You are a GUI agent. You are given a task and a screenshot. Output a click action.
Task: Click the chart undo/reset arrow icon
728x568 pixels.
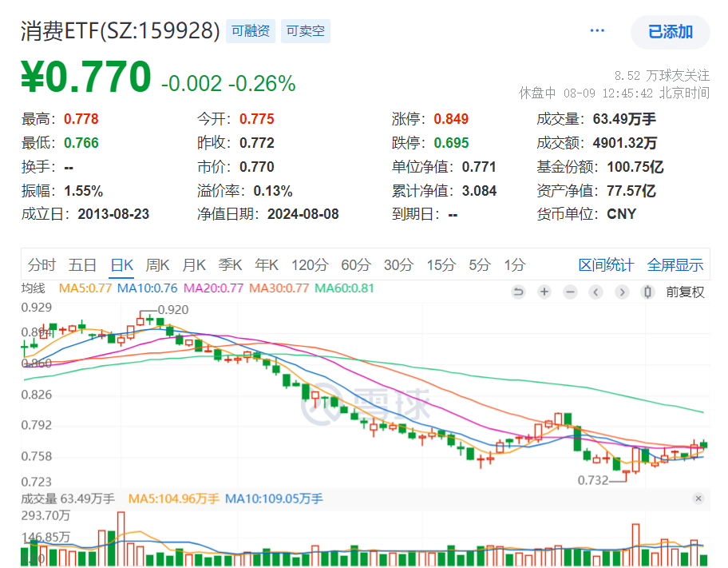point(518,292)
